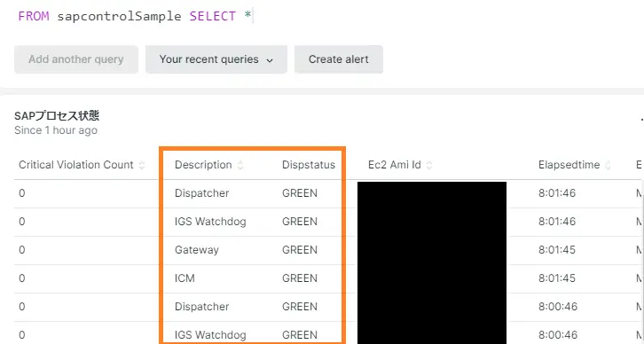Open chevron on Your recent queries

[270, 60]
